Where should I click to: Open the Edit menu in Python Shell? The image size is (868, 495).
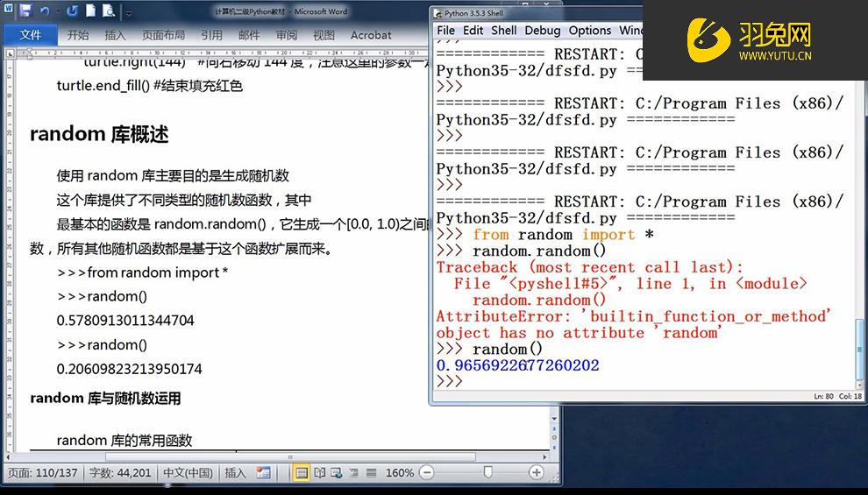[x=473, y=31]
